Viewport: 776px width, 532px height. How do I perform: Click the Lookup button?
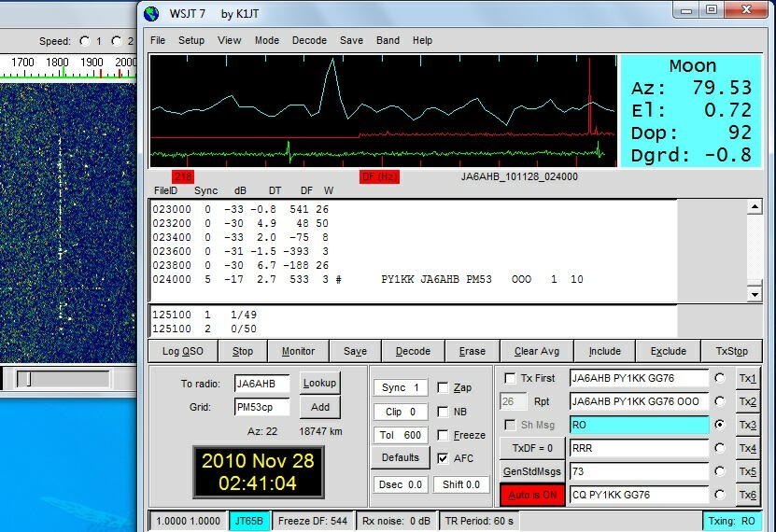319,383
